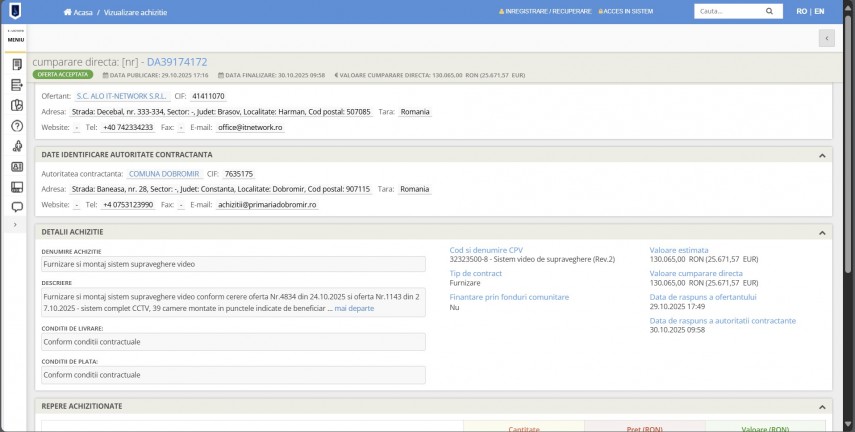855x432 pixels.
Task: Open the AI card icon in sidebar
Action: (16, 167)
